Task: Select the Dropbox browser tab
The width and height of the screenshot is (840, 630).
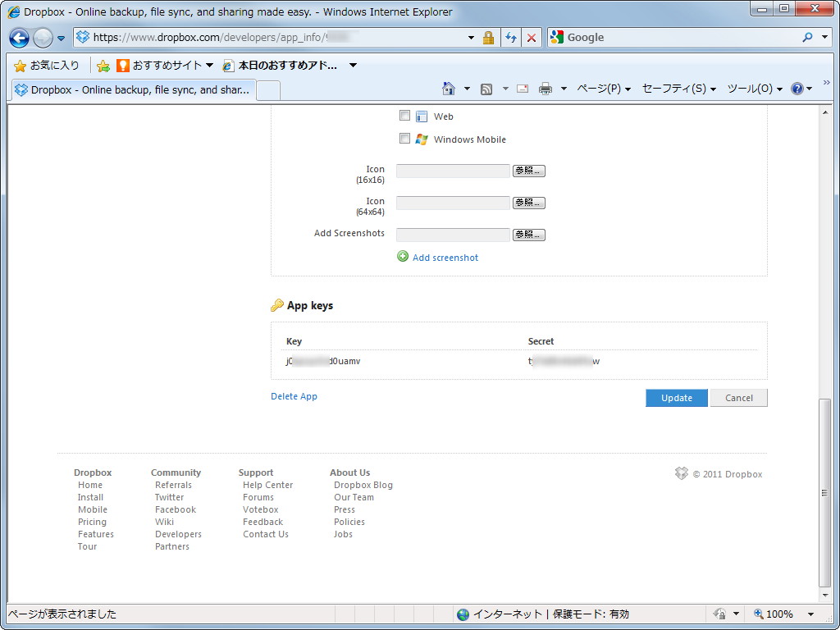Action: point(134,89)
